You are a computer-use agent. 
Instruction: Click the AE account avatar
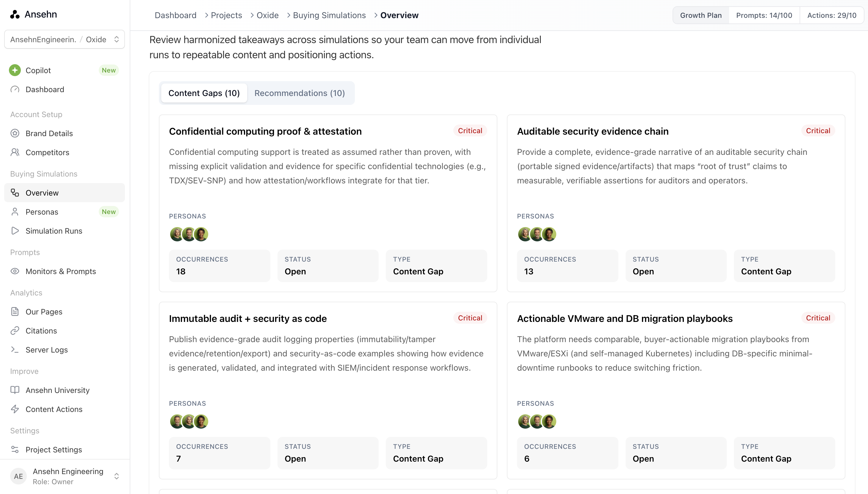(18, 476)
